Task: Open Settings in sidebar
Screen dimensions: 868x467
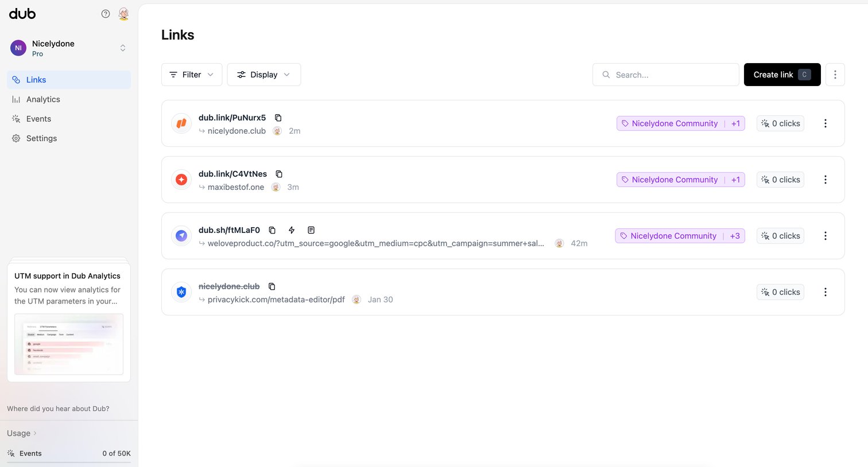Action: click(69, 138)
